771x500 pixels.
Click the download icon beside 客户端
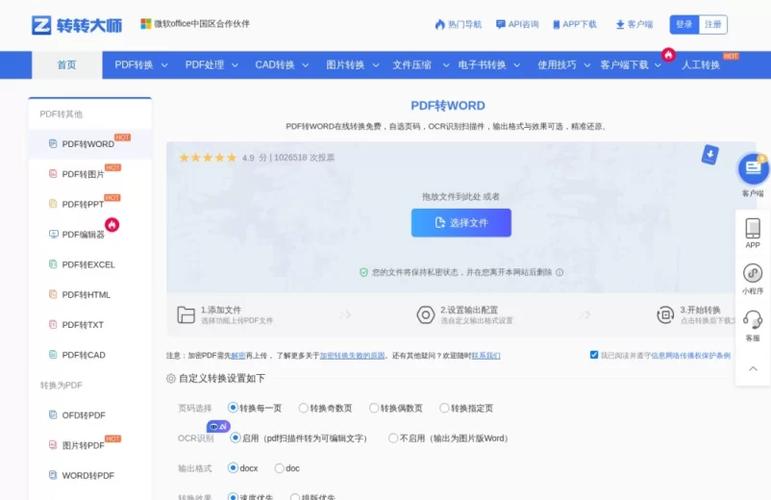click(x=620, y=25)
